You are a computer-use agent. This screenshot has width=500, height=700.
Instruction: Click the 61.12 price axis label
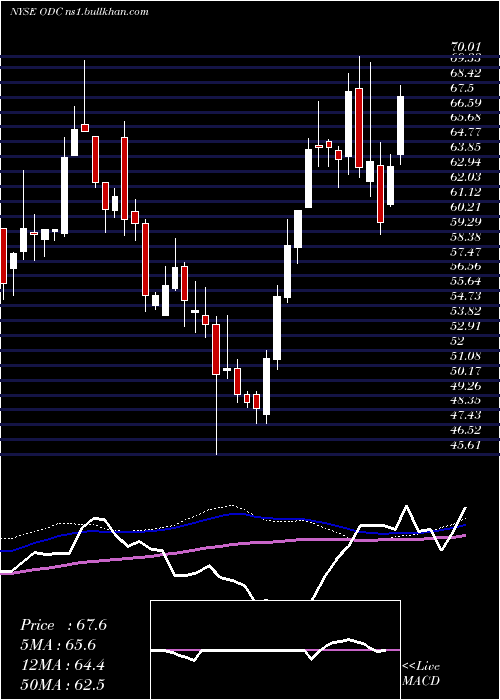pyautogui.click(x=467, y=192)
